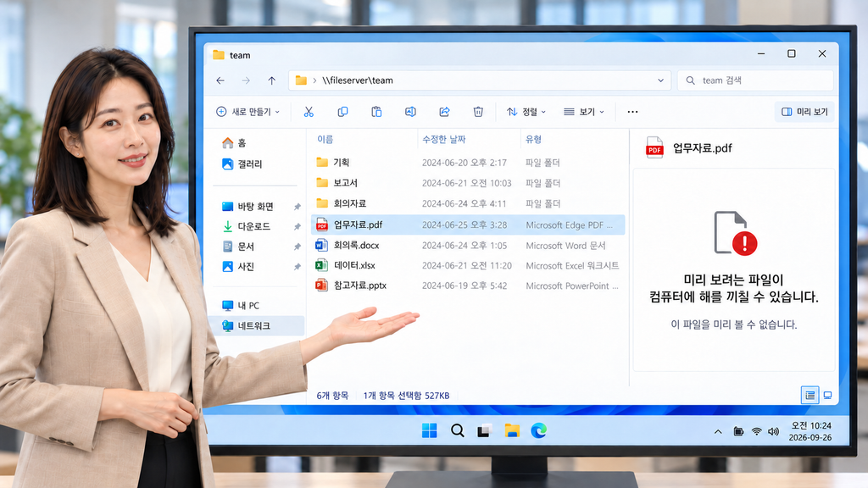
Task: Click the Wi-Fi icon in system tray
Action: pyautogui.click(x=756, y=431)
